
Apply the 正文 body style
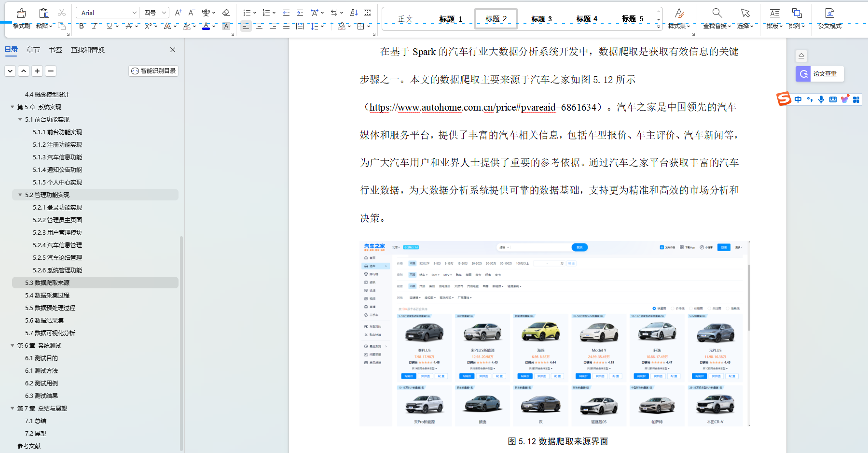point(405,19)
